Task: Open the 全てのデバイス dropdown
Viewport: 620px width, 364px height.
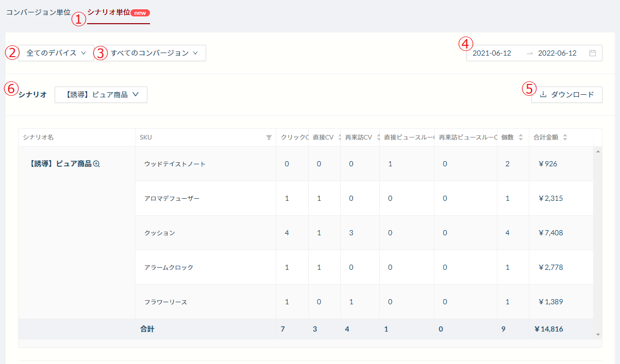Action: (56, 53)
